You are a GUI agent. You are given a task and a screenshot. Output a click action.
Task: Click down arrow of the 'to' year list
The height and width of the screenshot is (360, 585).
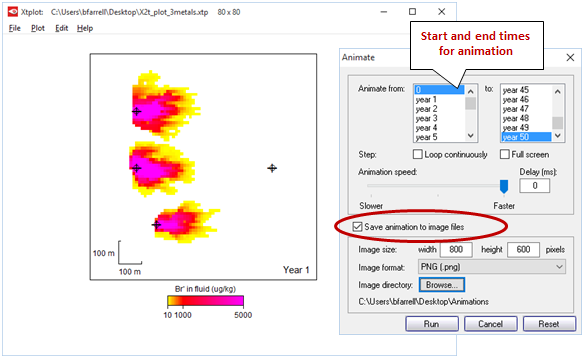tap(558, 136)
